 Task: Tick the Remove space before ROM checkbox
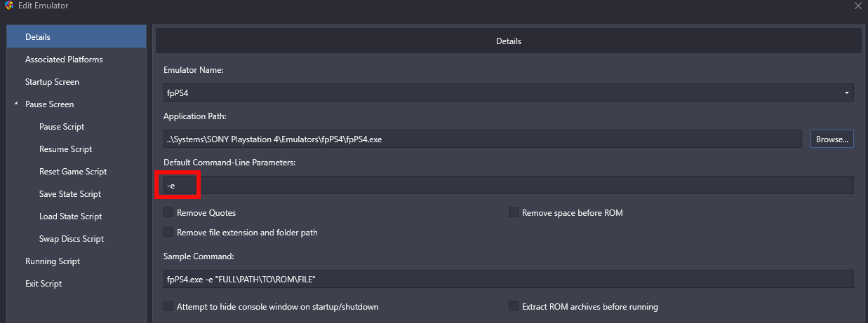point(514,212)
